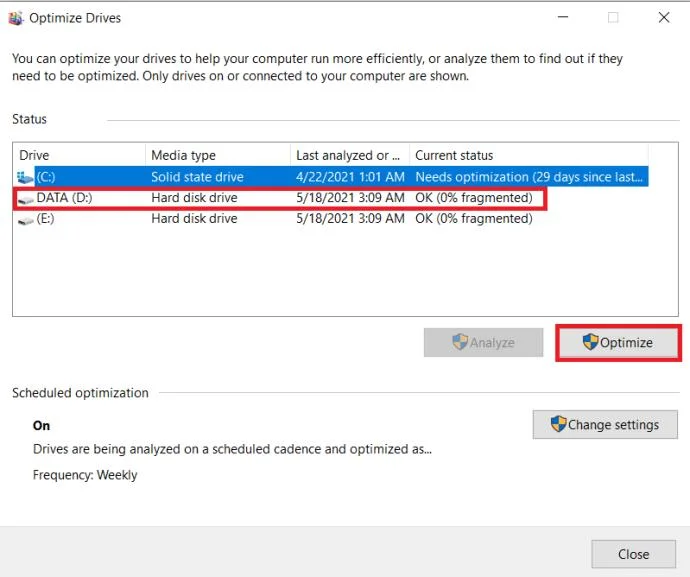
Task: Close the window with the X button
Action: (x=664, y=17)
